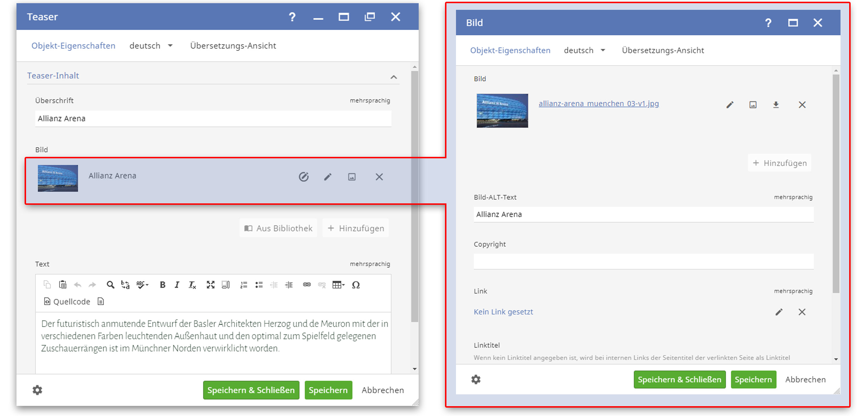Switch to Übersetzungs-Ansicht in the Bild dialog

click(663, 50)
